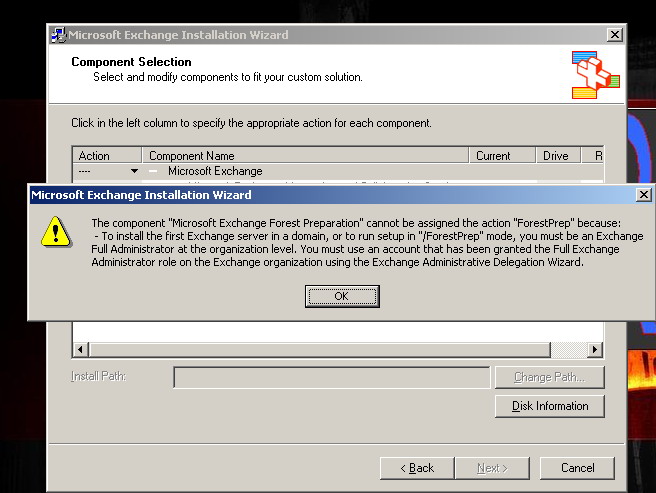The height and width of the screenshot is (493, 656).
Task: Open Action dropdown for Microsoft Exchange row
Action: [x=134, y=171]
